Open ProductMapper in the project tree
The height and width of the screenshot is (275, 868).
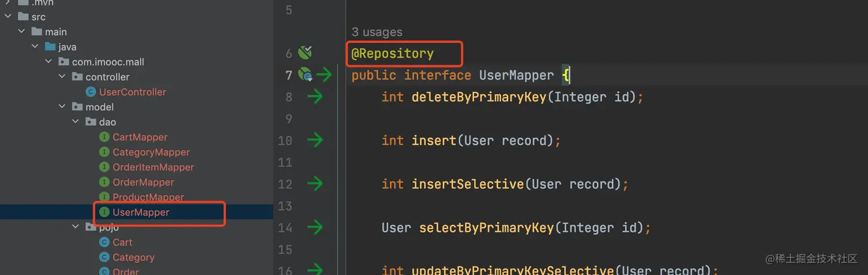click(x=148, y=197)
